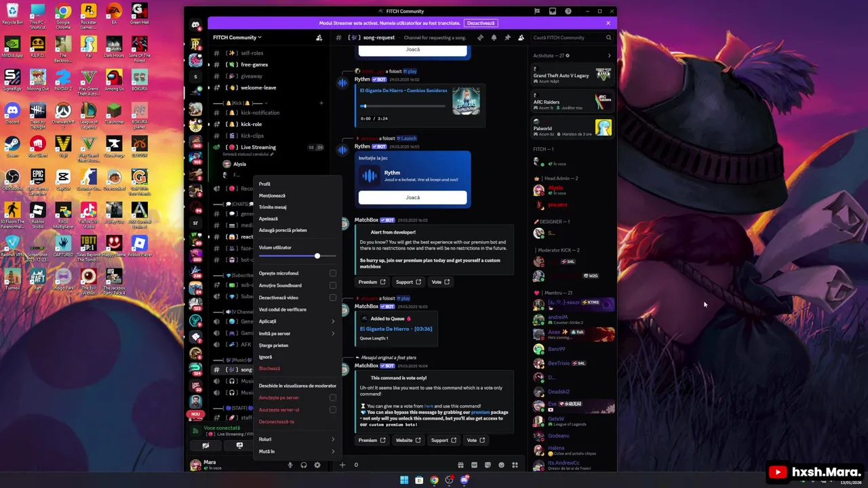This screenshot has width=868, height=488.
Task: Open El Gigante De Hierro [03:36] link
Action: pyautogui.click(x=396, y=329)
